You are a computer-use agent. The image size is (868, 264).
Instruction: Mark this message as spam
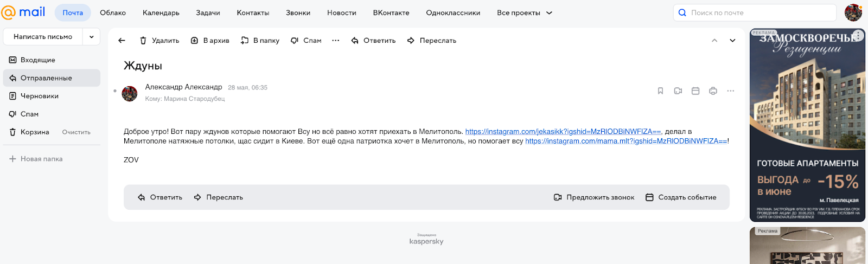click(306, 41)
